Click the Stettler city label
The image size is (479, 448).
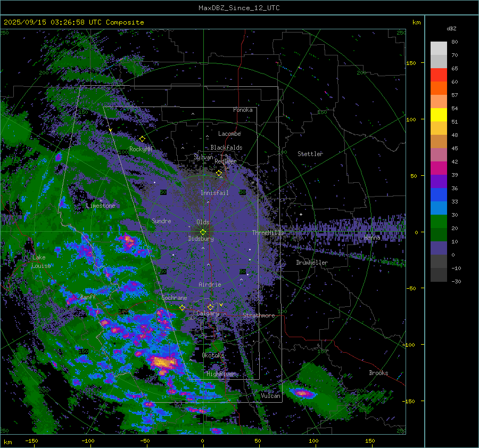click(310, 154)
